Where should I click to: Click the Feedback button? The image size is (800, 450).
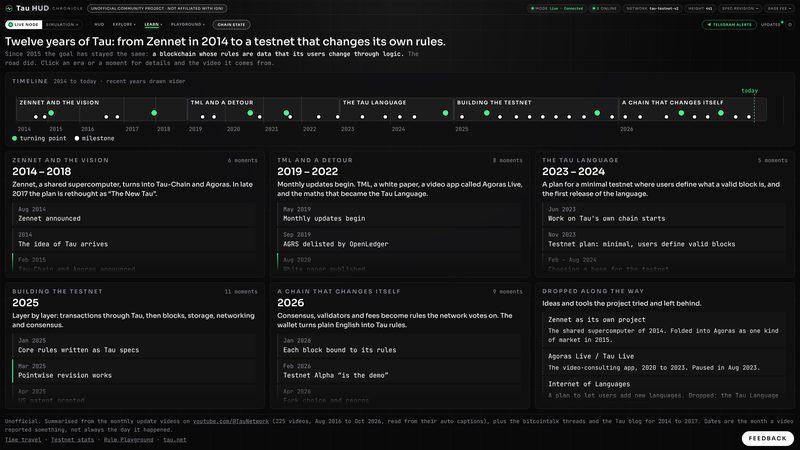(767, 438)
